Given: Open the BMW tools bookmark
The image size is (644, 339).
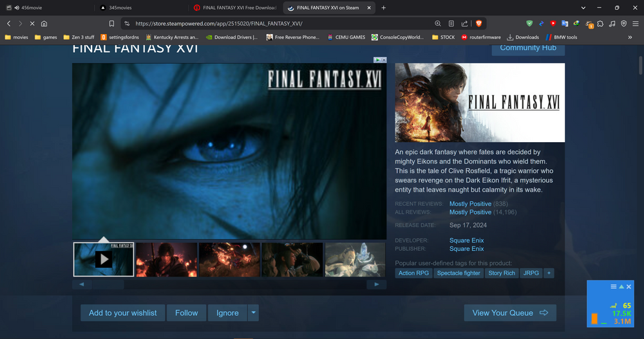Looking at the screenshot, I should point(562,37).
